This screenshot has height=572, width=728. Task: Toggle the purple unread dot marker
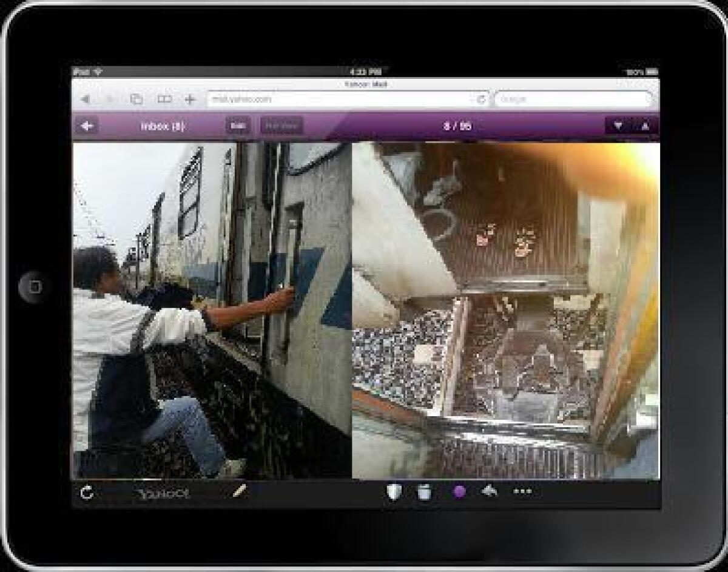pos(459,492)
